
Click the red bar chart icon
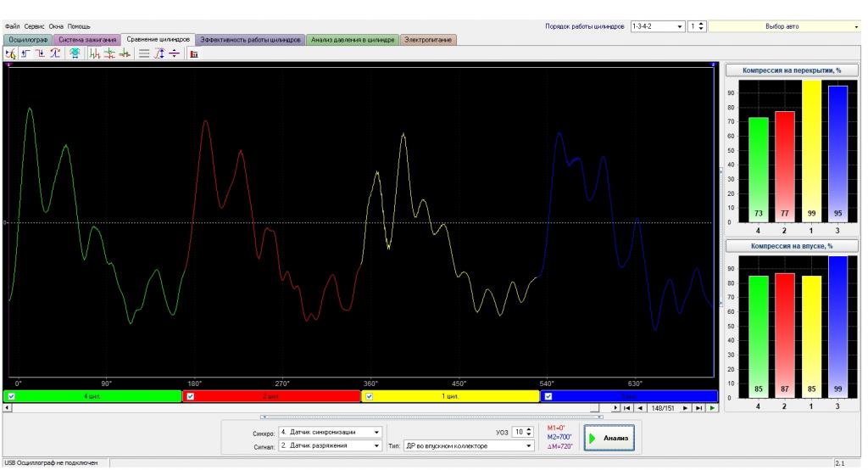194,53
